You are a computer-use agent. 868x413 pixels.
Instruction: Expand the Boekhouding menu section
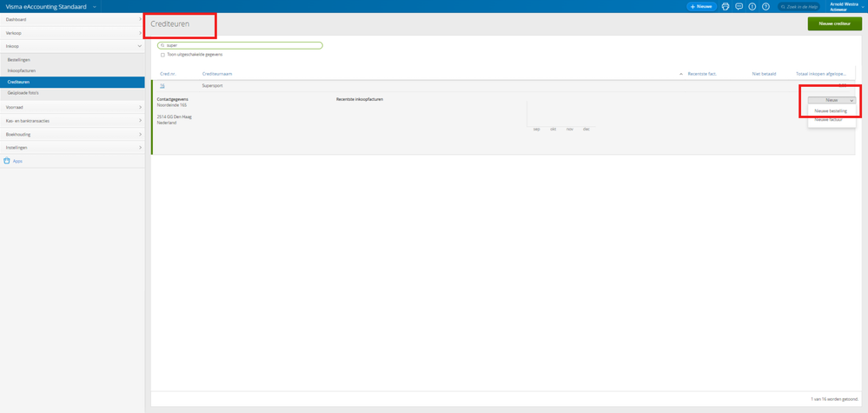click(72, 135)
